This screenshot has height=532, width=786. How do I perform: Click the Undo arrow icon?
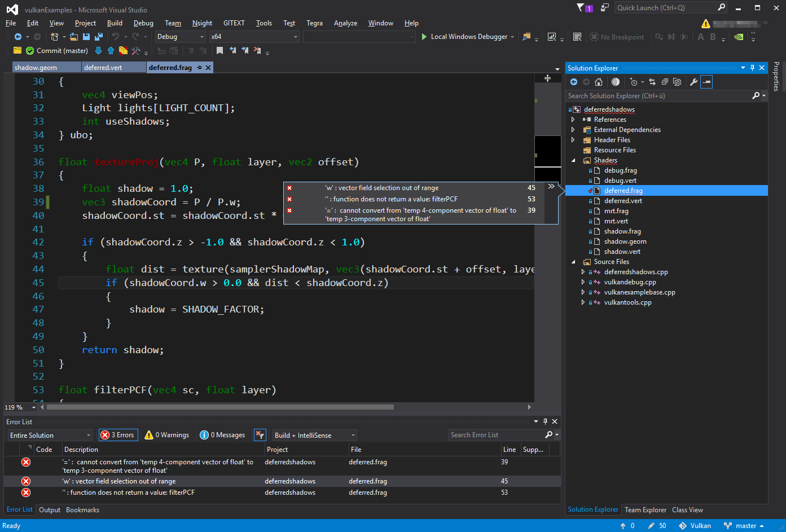point(115,37)
